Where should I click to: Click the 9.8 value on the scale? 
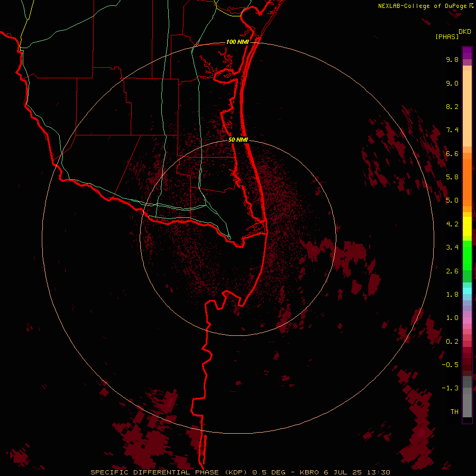[452, 59]
